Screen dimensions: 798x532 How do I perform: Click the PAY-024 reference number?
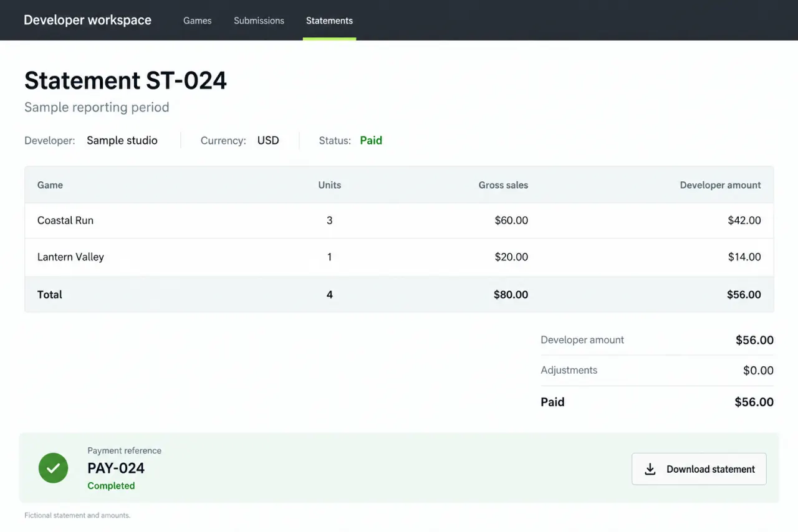116,468
